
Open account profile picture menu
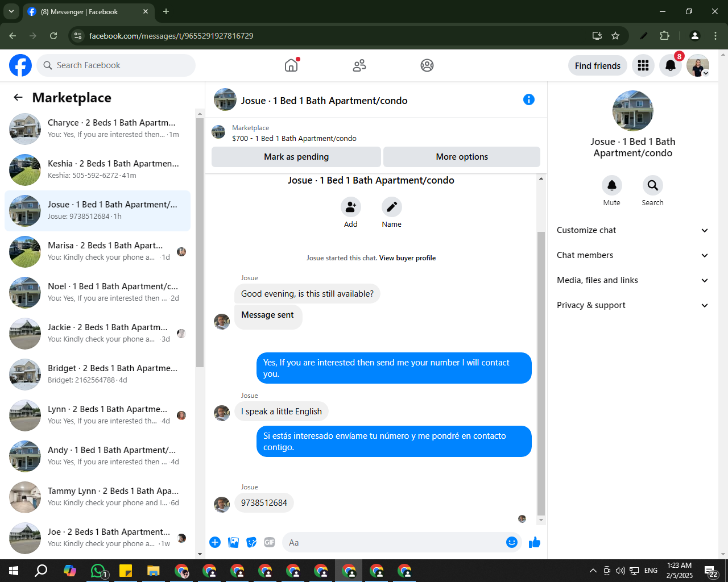(x=698, y=66)
